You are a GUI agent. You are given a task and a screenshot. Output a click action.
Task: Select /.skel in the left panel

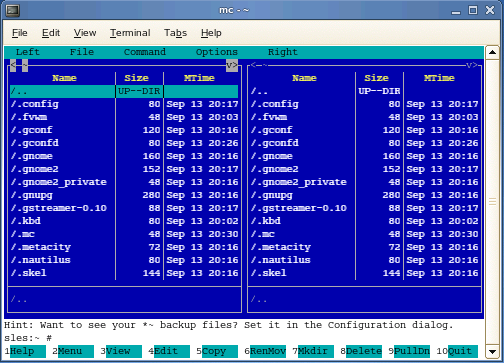pyautogui.click(x=124, y=273)
